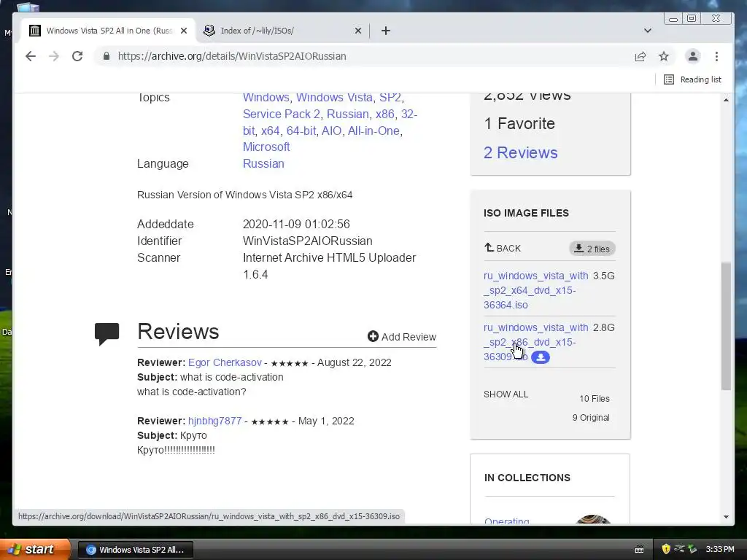
Task: Close the Index of /~lily/ISOs/ tab
Action: click(357, 31)
